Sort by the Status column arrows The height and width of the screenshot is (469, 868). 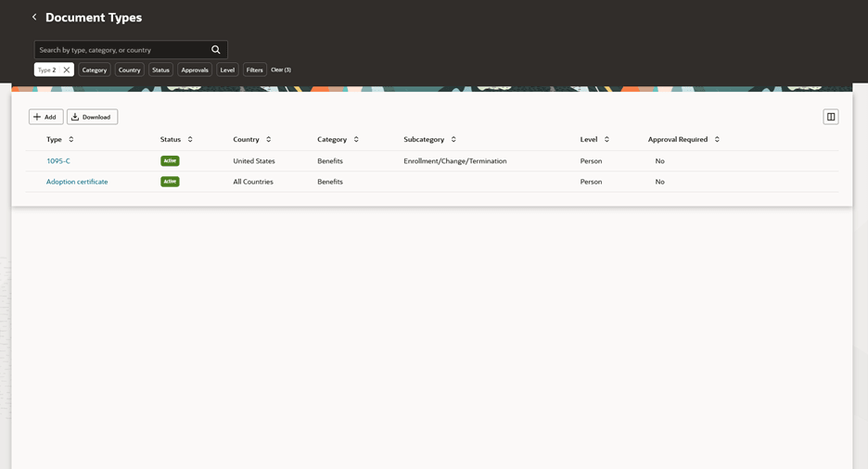point(190,139)
